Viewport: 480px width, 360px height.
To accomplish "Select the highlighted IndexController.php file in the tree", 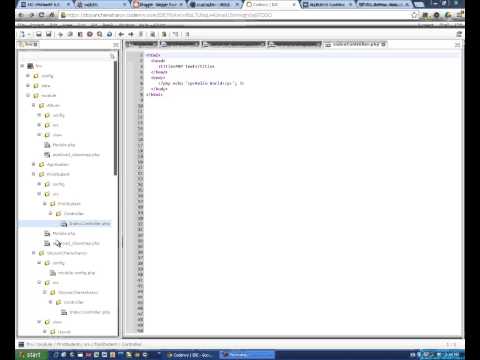I will (64, 224).
